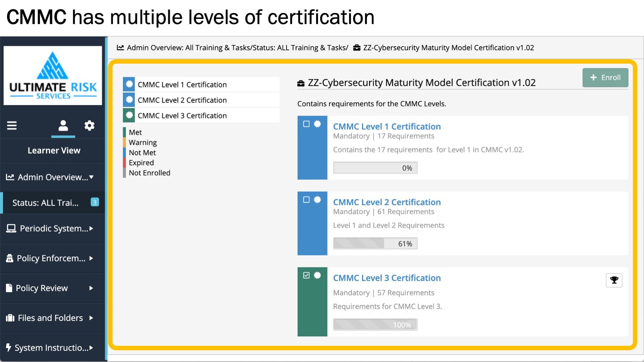Click 'Requirements for CMMC Level 3.' text

388,306
